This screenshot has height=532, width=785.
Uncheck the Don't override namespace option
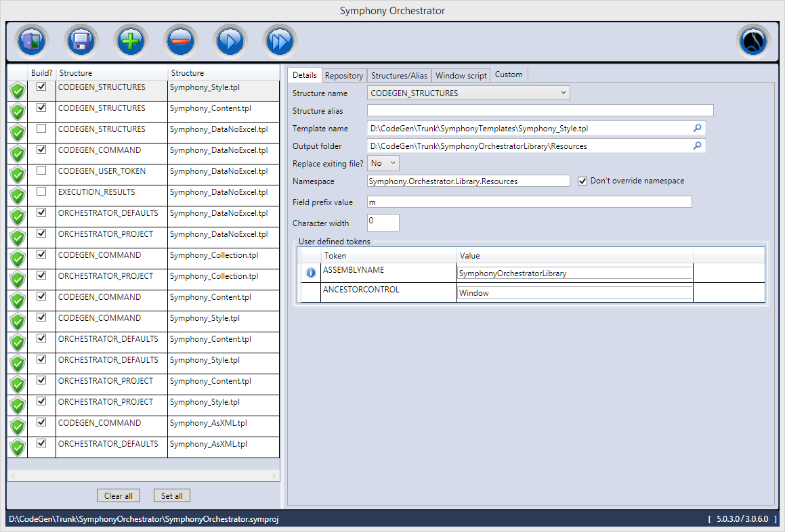tap(582, 180)
